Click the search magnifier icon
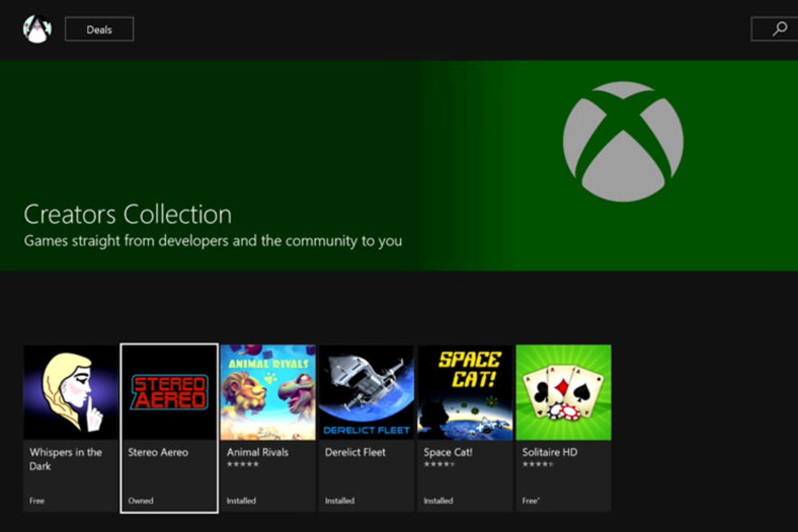 pyautogui.click(x=780, y=29)
